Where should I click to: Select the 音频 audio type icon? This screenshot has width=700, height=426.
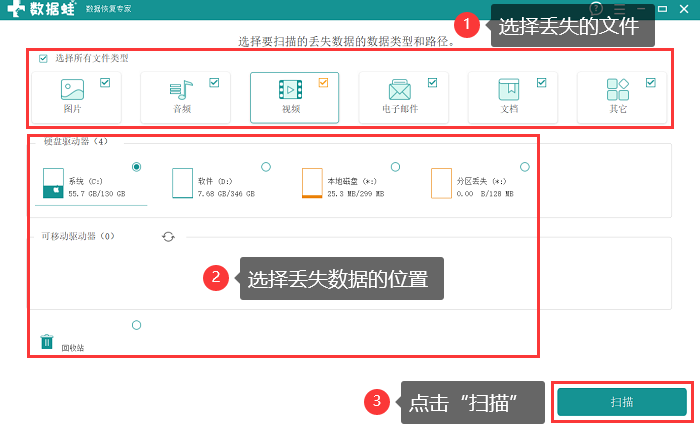[x=181, y=90]
